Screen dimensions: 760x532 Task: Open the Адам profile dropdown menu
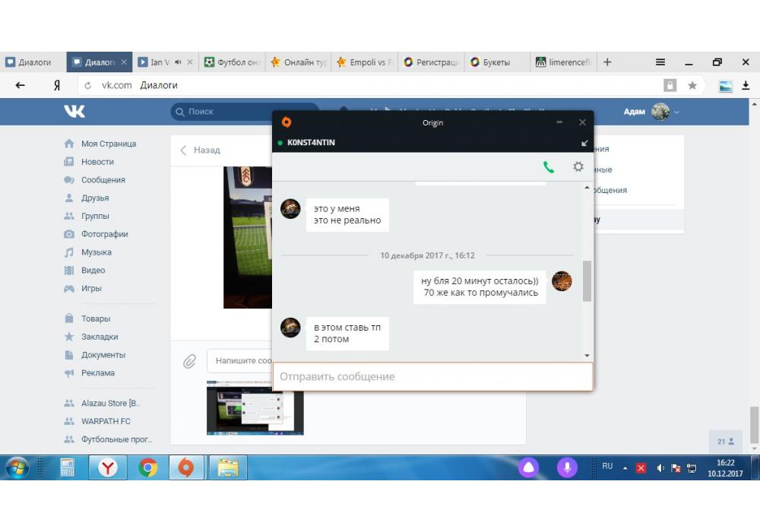(x=651, y=112)
